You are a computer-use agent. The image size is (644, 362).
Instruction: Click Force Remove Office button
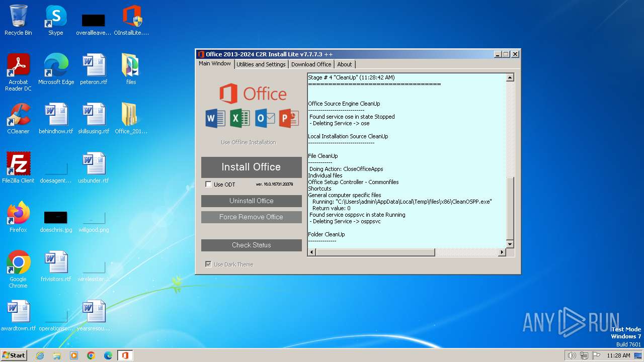pos(252,217)
